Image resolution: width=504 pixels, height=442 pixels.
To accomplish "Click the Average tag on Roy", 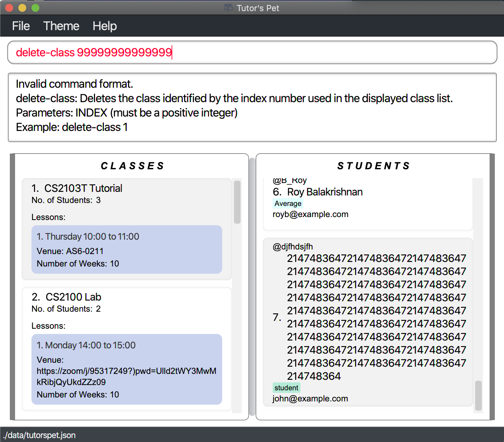I will (288, 203).
